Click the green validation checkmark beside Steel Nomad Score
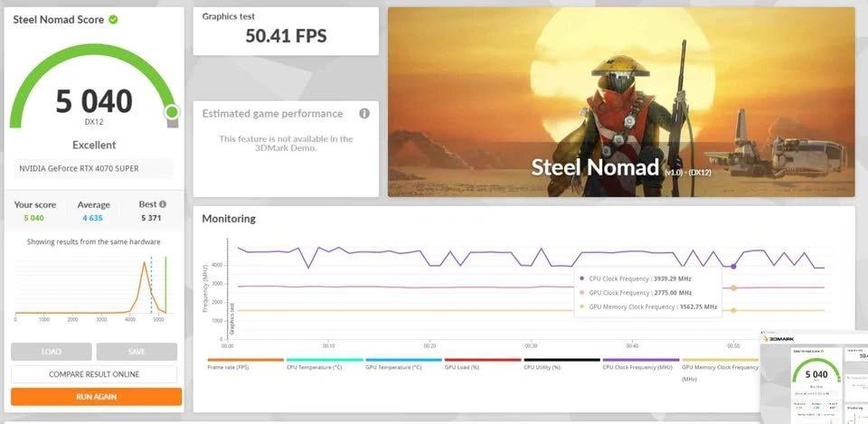The width and height of the screenshot is (868, 424). (113, 19)
